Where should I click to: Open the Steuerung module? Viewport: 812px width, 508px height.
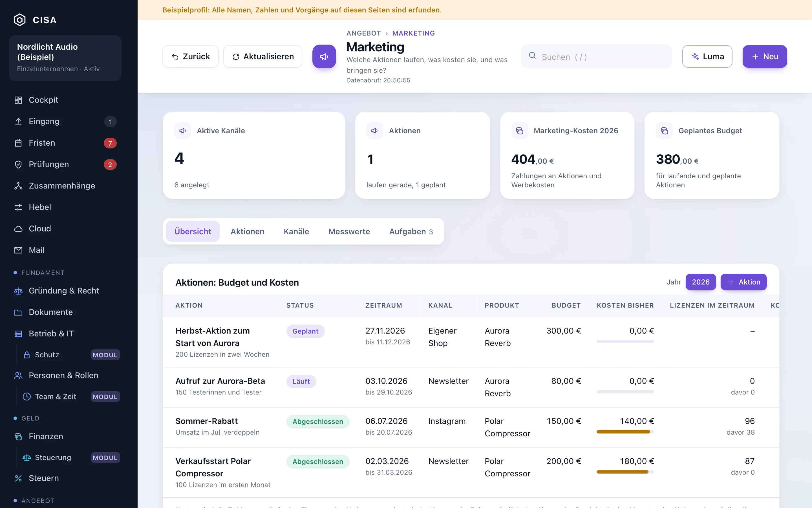[x=70, y=457]
